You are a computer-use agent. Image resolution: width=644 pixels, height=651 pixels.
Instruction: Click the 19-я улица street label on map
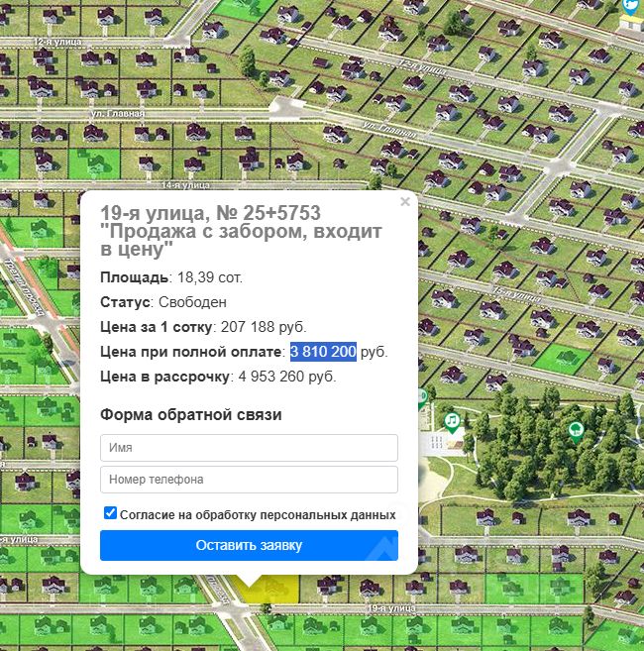tap(391, 608)
